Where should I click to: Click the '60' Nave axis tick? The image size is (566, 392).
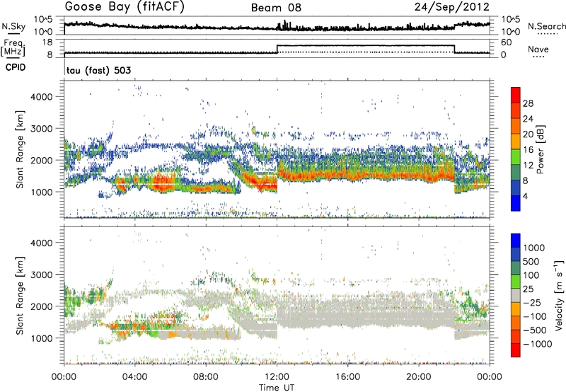(507, 42)
